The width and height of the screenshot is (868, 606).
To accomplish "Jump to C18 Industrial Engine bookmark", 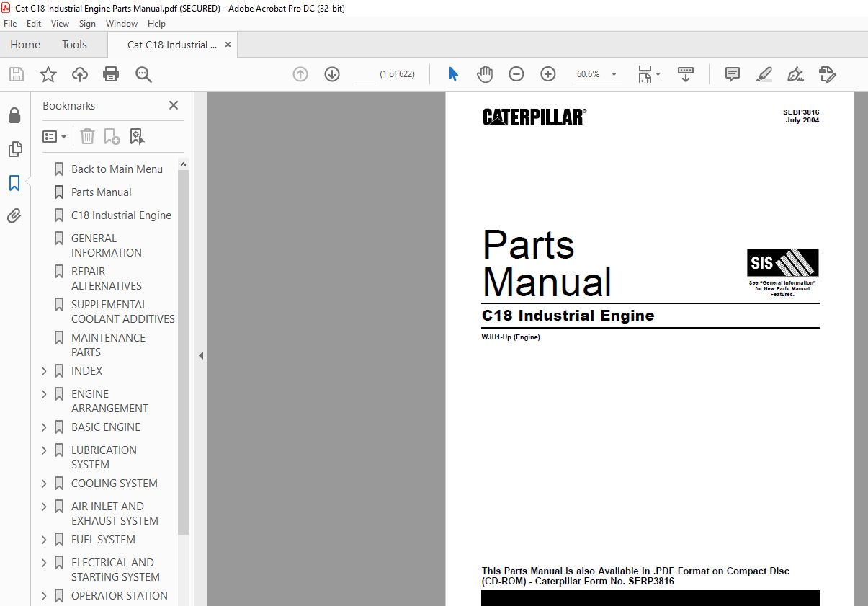I will [121, 215].
